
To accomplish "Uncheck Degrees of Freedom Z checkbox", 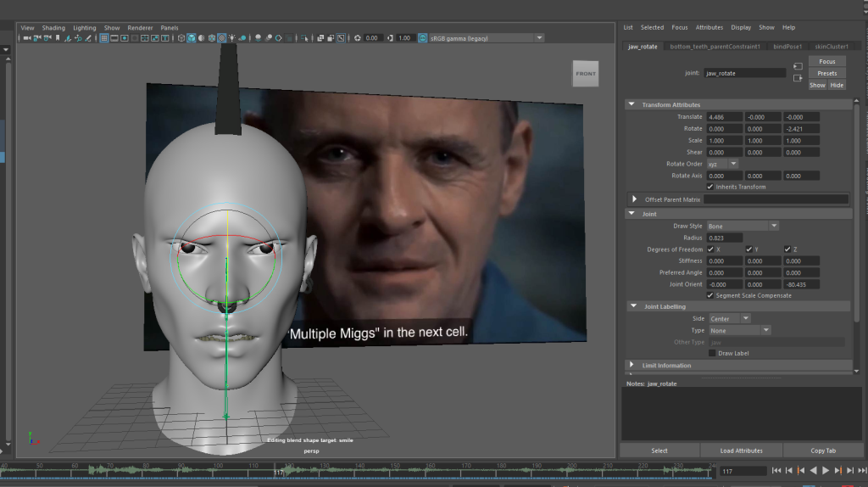I will [x=787, y=249].
